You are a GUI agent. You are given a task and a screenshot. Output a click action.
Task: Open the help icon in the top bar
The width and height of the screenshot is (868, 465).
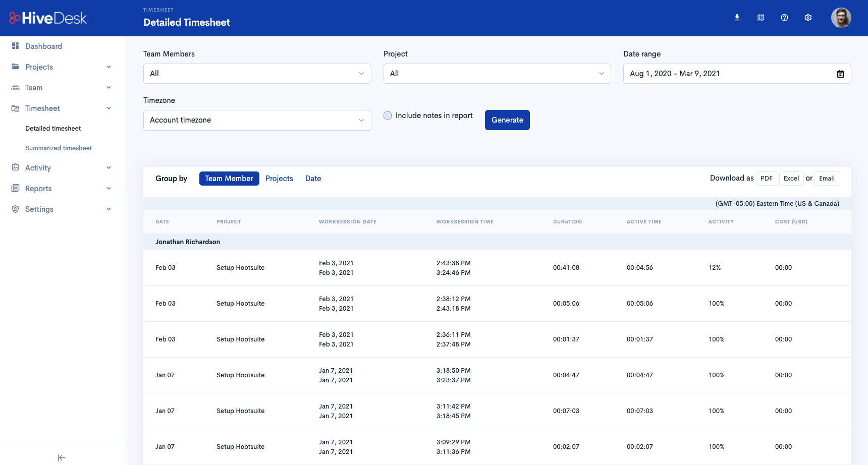click(784, 17)
